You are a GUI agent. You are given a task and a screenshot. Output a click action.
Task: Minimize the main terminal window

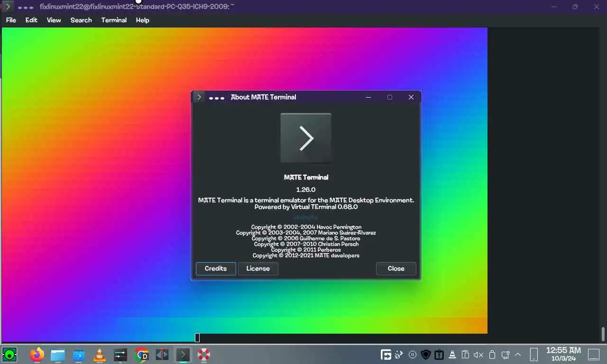(x=553, y=7)
